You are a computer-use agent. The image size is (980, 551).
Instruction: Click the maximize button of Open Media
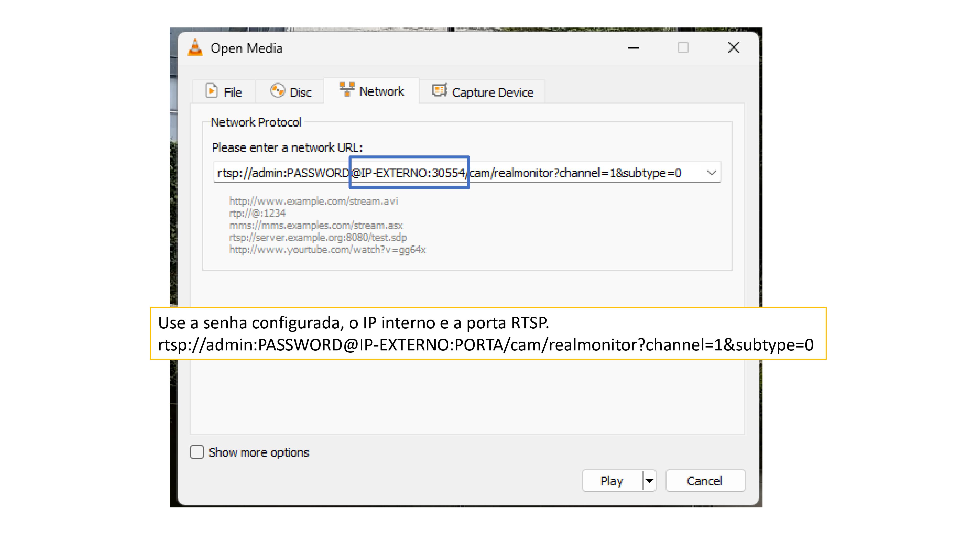pyautogui.click(x=683, y=48)
